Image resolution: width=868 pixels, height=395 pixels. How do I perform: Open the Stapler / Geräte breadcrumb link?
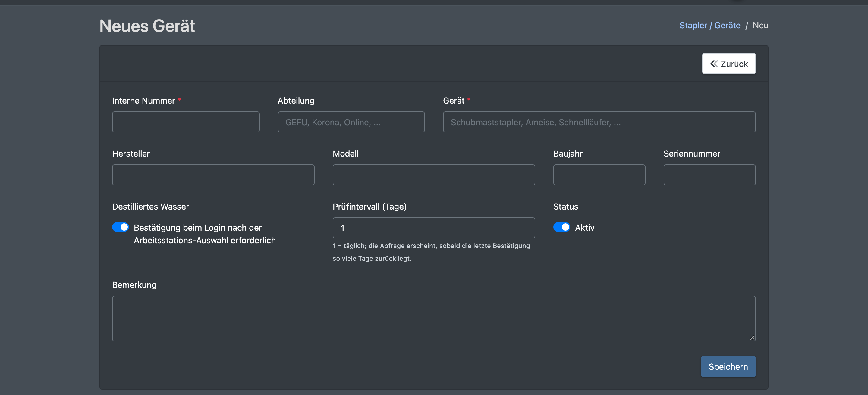(710, 26)
